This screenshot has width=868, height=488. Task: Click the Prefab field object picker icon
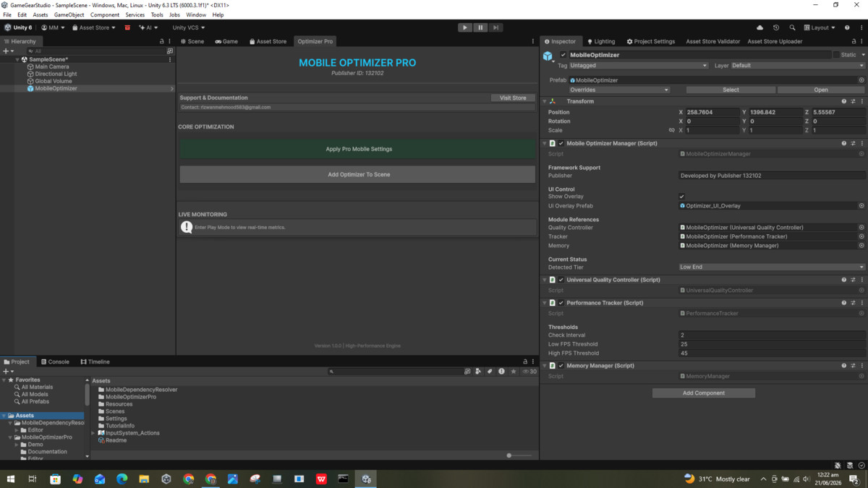[x=861, y=80]
